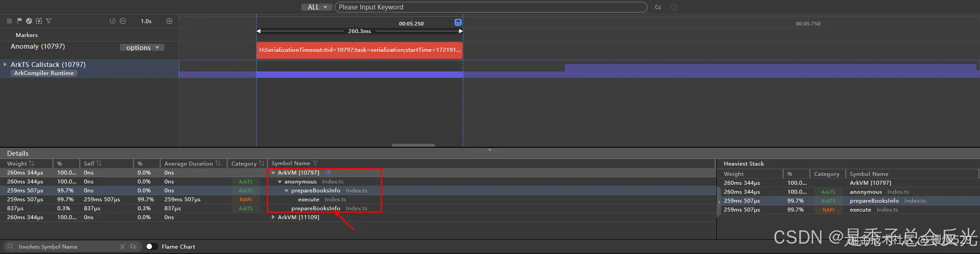This screenshot has height=254, width=980.
Task: Click the Markers track label
Action: click(x=27, y=35)
